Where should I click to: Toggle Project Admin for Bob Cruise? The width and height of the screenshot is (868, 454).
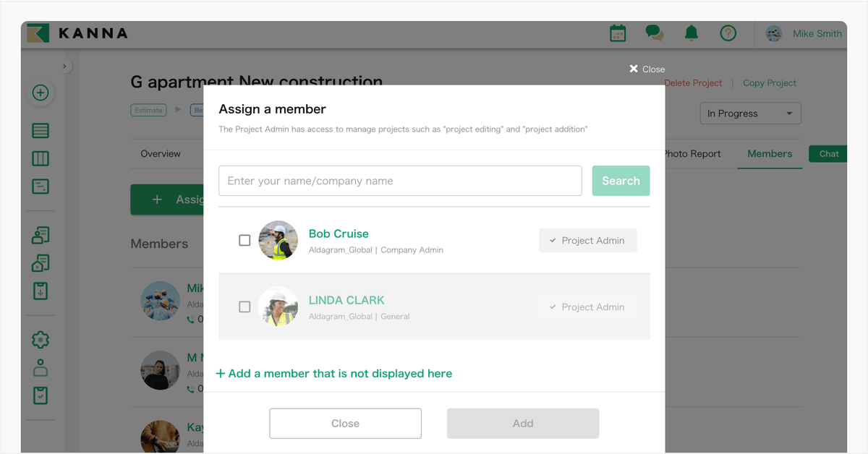[587, 241]
